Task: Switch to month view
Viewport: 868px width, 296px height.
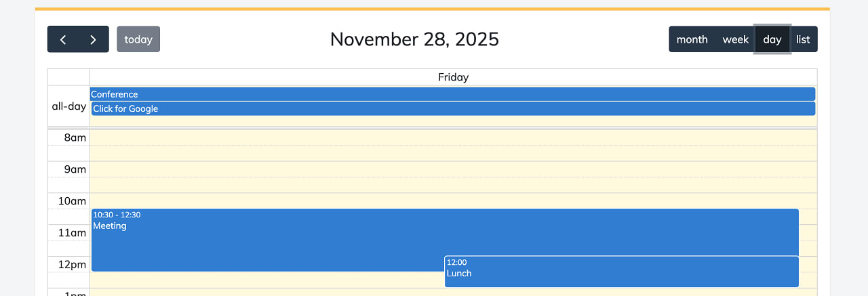Action: pos(692,39)
